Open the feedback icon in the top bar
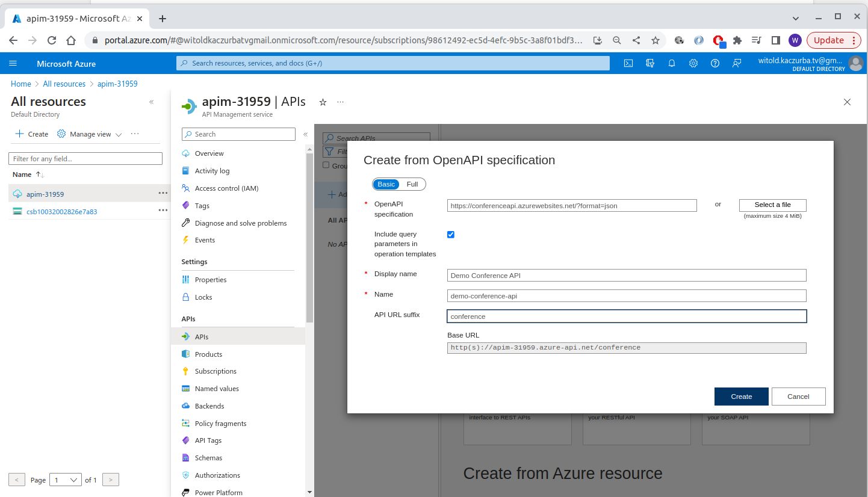The width and height of the screenshot is (868, 497). [737, 63]
